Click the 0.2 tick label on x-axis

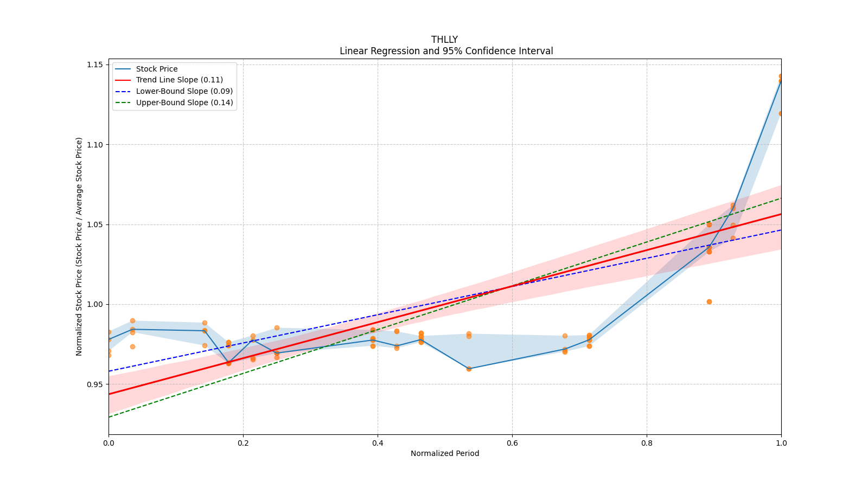(x=243, y=443)
